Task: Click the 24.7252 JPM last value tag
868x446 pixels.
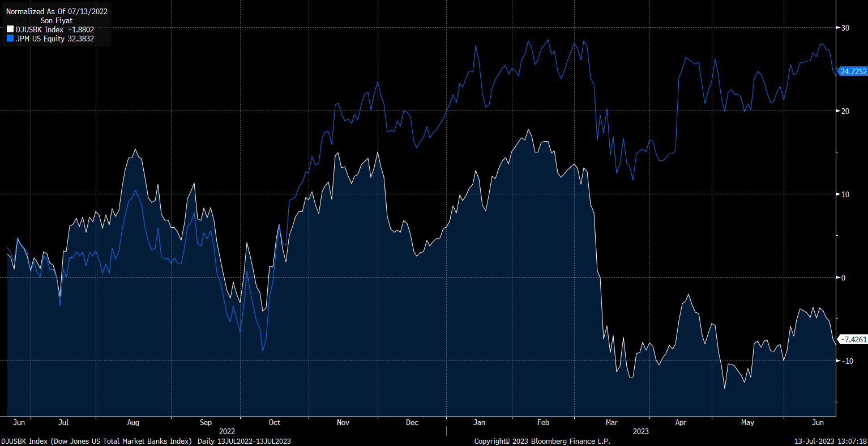Action: 852,71
